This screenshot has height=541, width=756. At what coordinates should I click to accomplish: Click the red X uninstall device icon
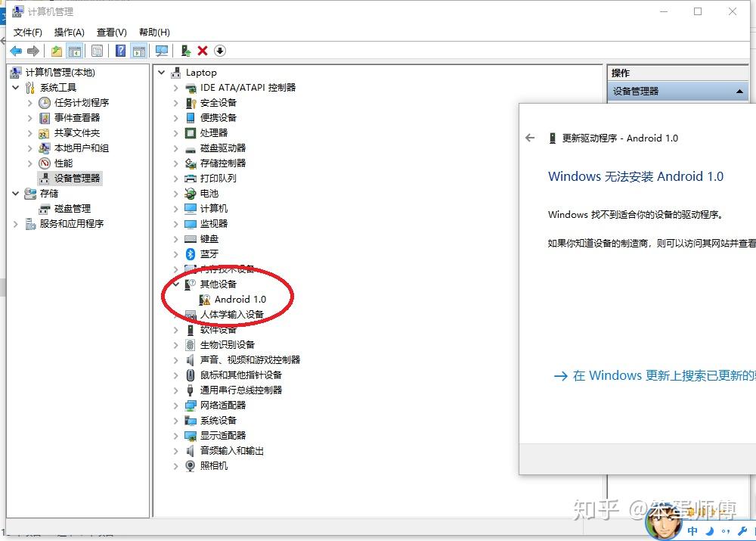click(x=201, y=51)
